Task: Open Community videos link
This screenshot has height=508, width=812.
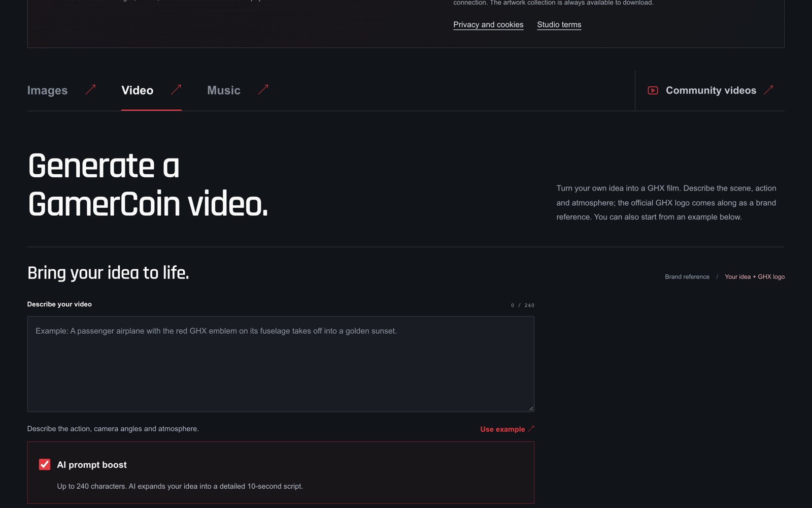Action: pos(711,90)
